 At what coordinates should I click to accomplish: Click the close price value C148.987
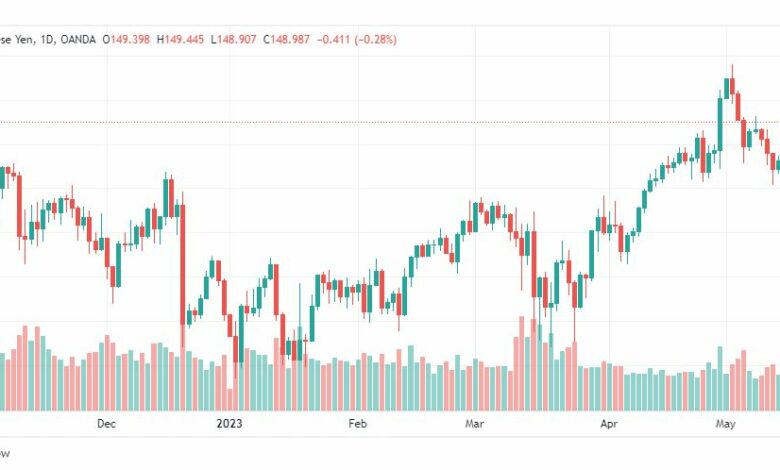point(287,39)
